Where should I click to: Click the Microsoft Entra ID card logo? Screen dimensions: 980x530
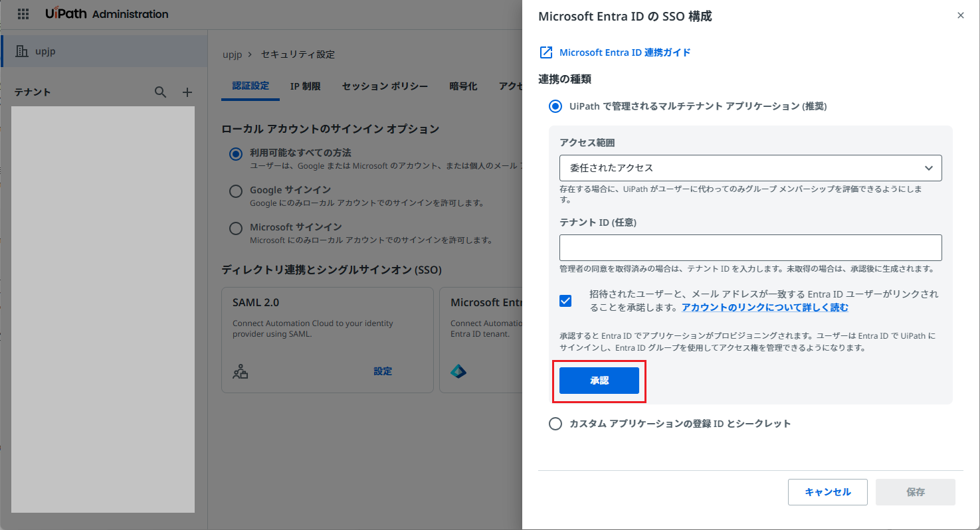pyautogui.click(x=458, y=372)
